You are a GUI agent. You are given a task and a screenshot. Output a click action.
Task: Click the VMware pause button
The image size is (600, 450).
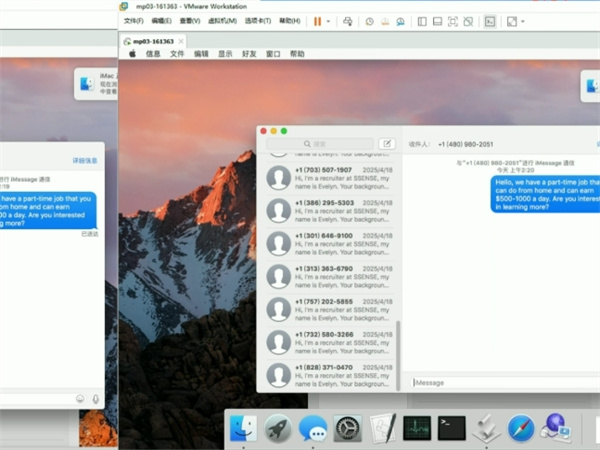(317, 21)
